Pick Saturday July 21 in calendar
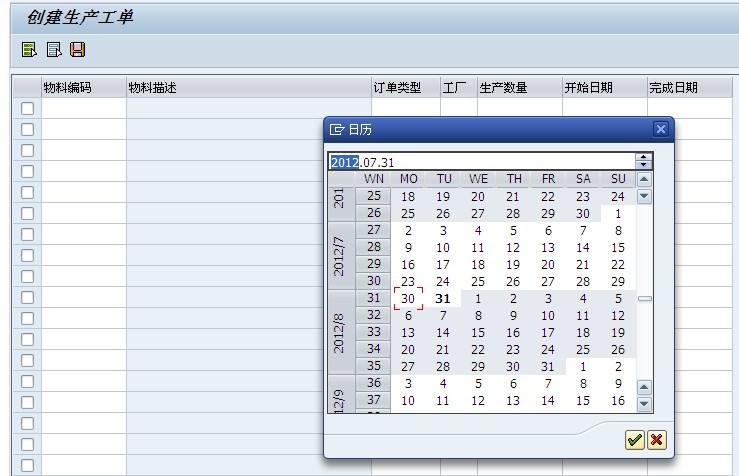The image size is (739, 476). tap(583, 264)
